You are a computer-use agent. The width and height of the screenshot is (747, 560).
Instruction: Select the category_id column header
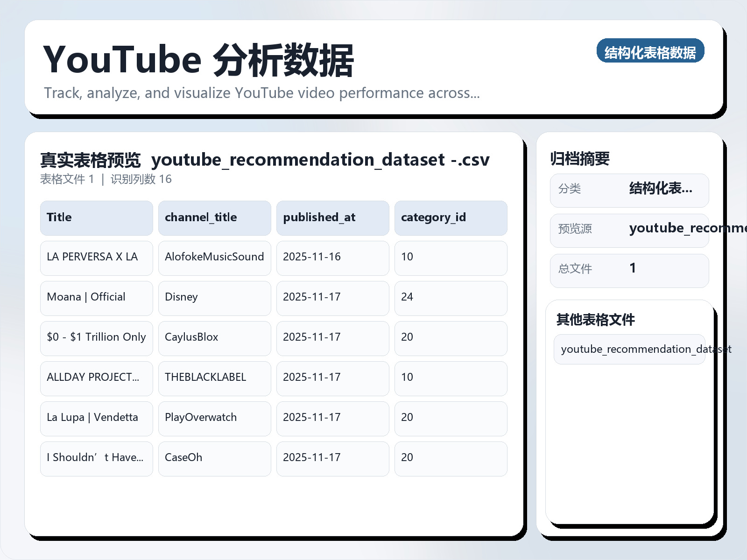point(451,217)
